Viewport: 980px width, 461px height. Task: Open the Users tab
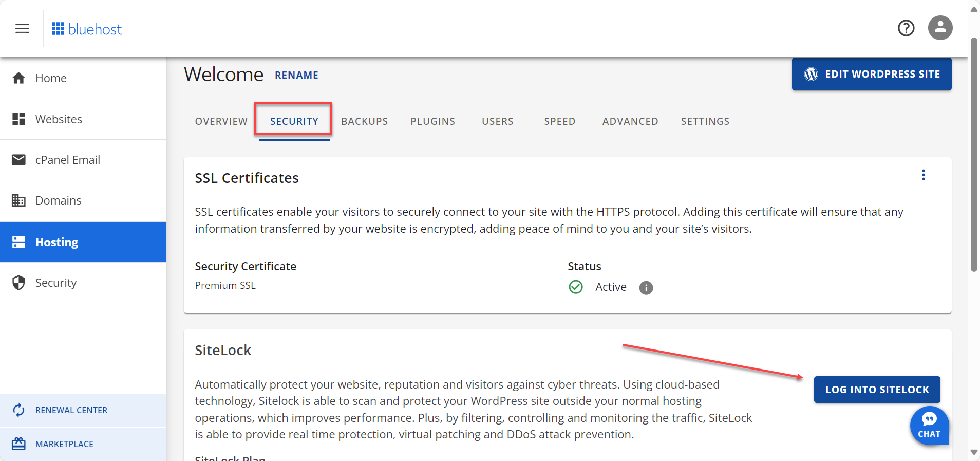(x=498, y=121)
